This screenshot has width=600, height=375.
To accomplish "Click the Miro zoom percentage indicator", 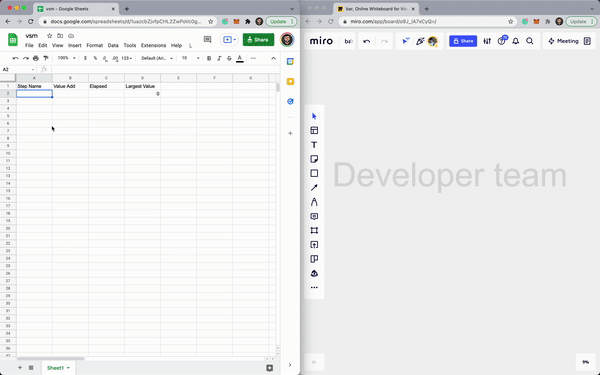I will [x=585, y=362].
